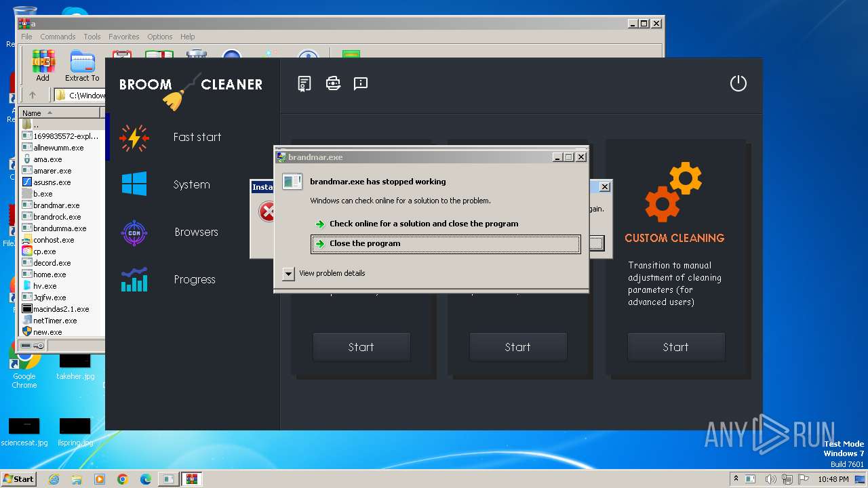
Task: Open WinRAR File menu
Action: [x=26, y=37]
